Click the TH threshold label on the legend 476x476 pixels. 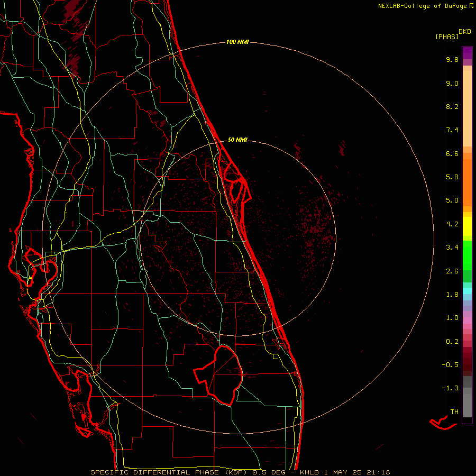[x=454, y=412]
